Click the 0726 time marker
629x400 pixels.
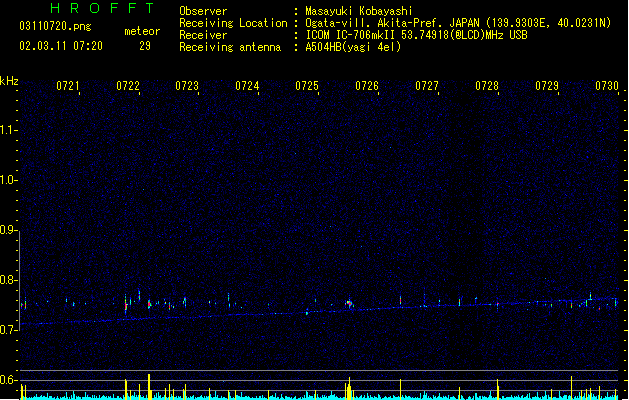pos(367,86)
